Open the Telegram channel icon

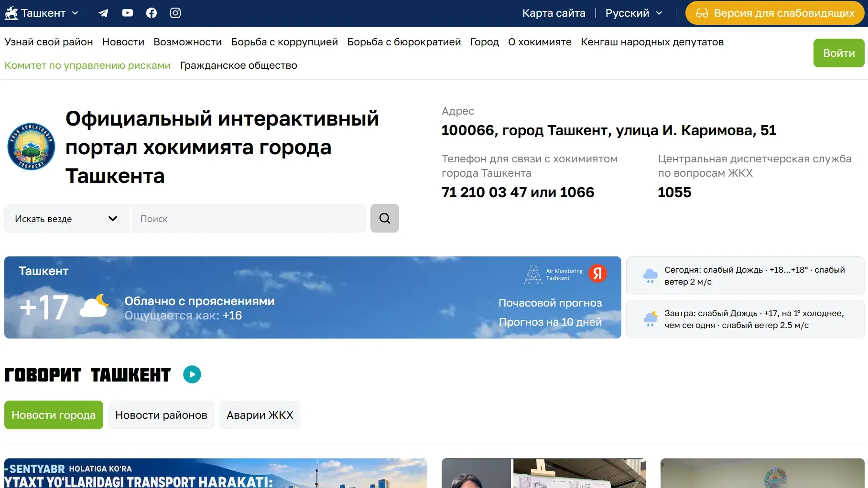(x=103, y=13)
